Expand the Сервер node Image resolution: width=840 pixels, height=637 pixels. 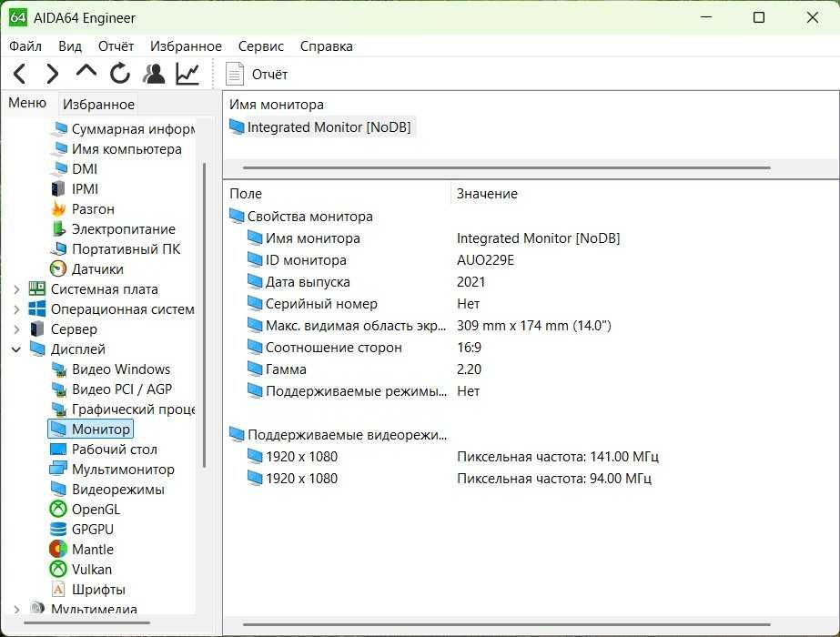(16, 329)
